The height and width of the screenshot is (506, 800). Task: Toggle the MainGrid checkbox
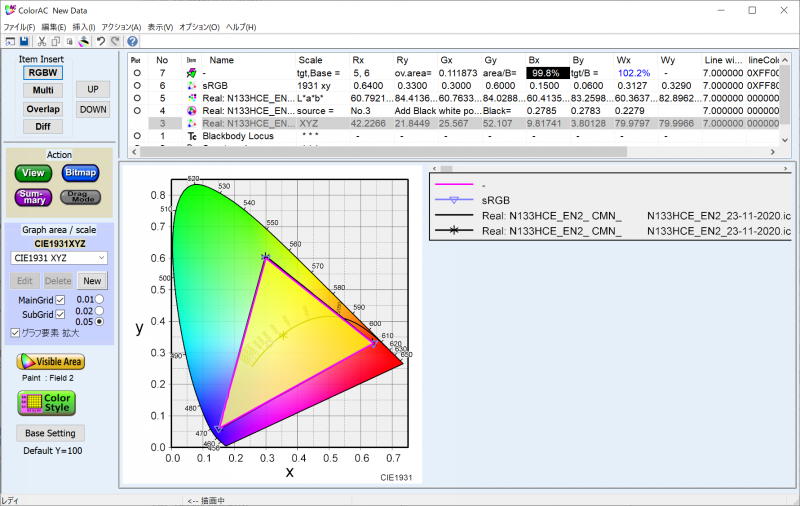pos(60,300)
